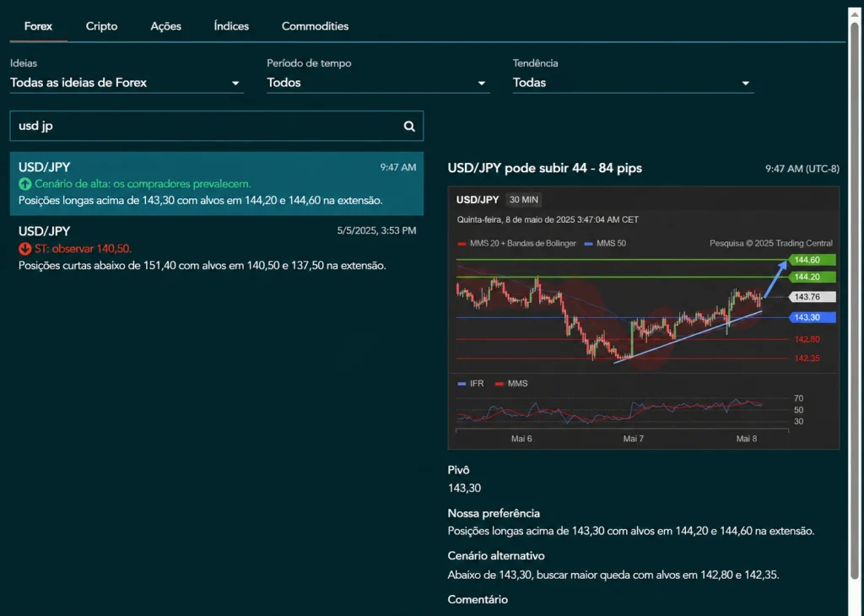Click the MMS 50 legend entry
864x616 pixels.
point(605,244)
